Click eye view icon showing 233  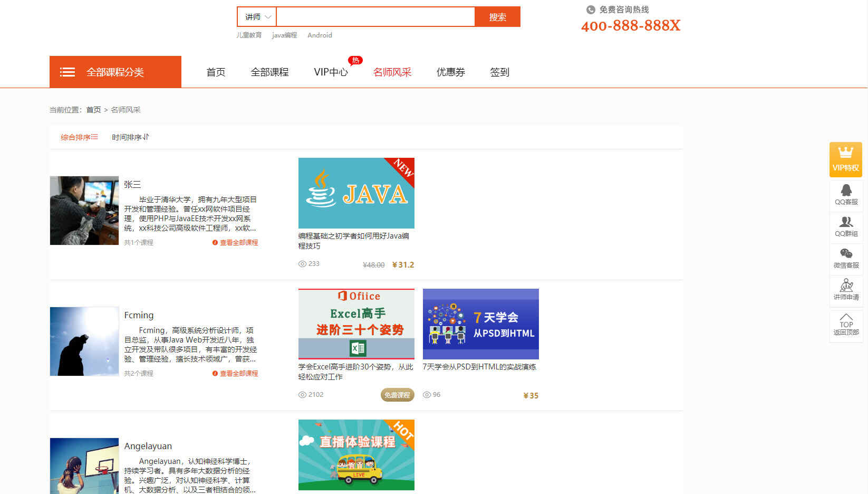302,264
